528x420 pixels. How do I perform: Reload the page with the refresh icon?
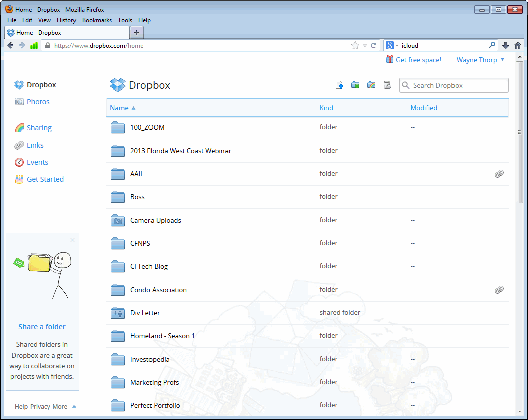click(x=374, y=45)
